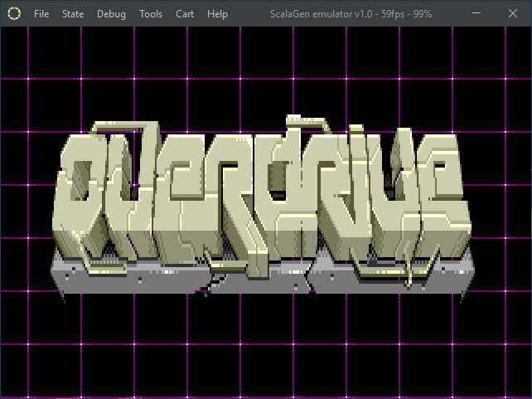Open the Tools menu
The image size is (532, 399).
(151, 14)
